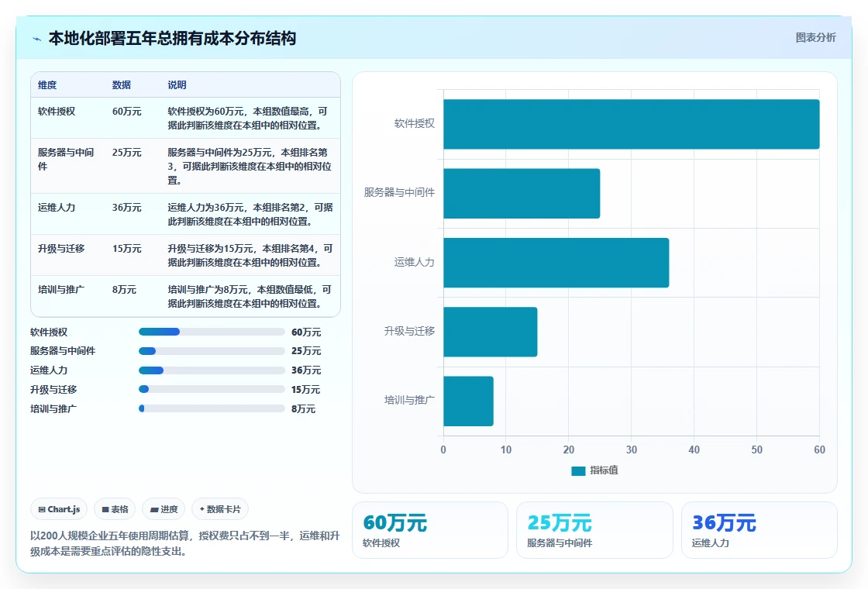Viewport: 868px width, 589px height.
Task: Click the 软件授权 progress bar
Action: click(212, 332)
